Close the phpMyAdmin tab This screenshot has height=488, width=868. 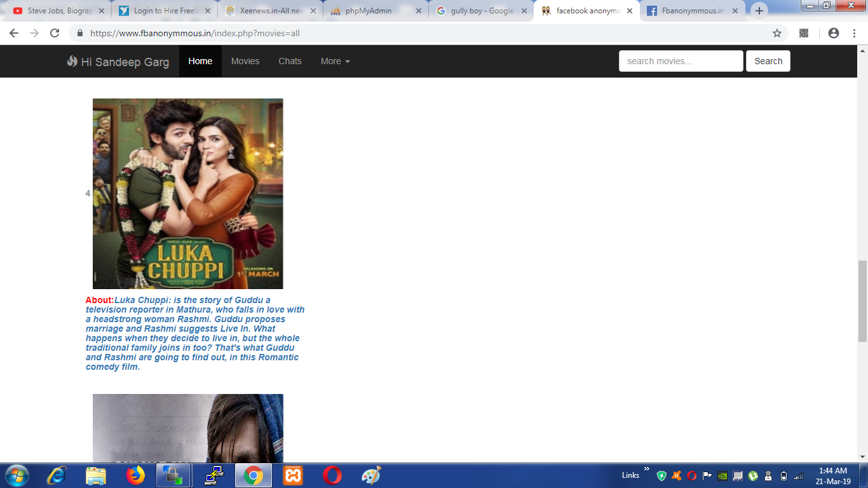418,11
